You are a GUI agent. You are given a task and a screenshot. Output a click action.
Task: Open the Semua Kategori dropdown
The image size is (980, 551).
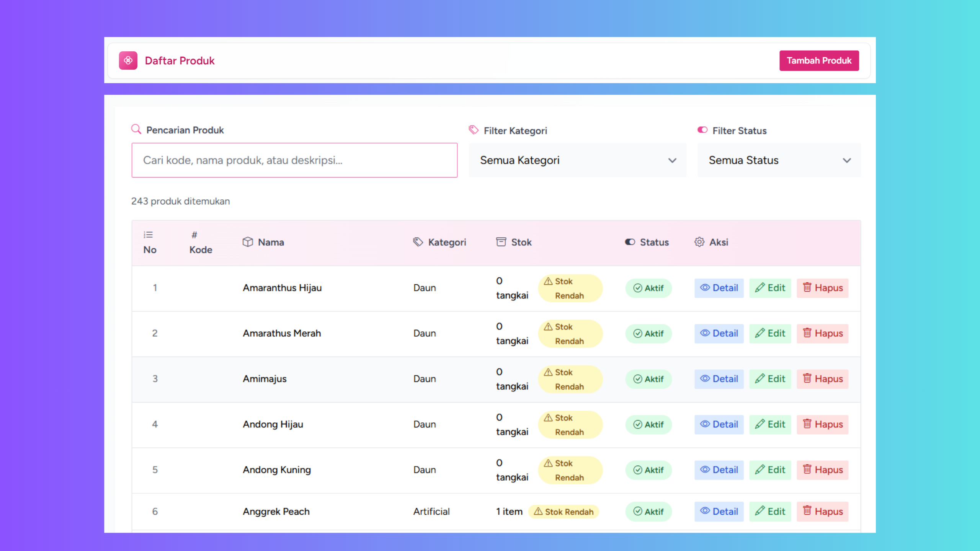tap(577, 160)
